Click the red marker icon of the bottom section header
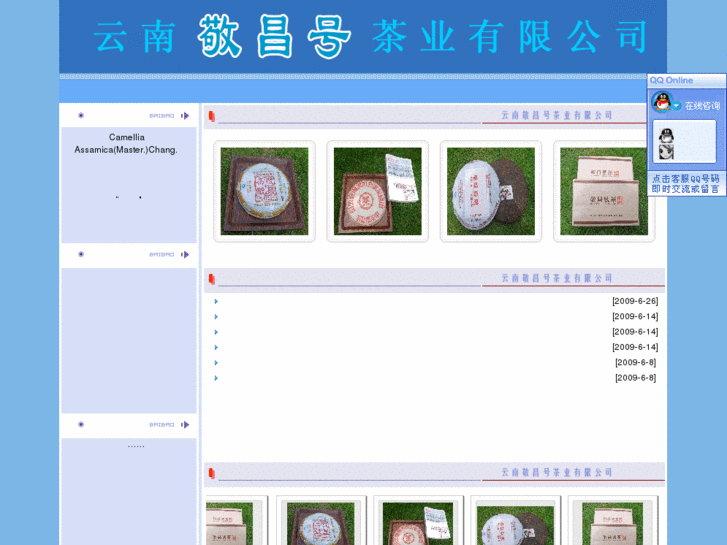 coord(212,473)
